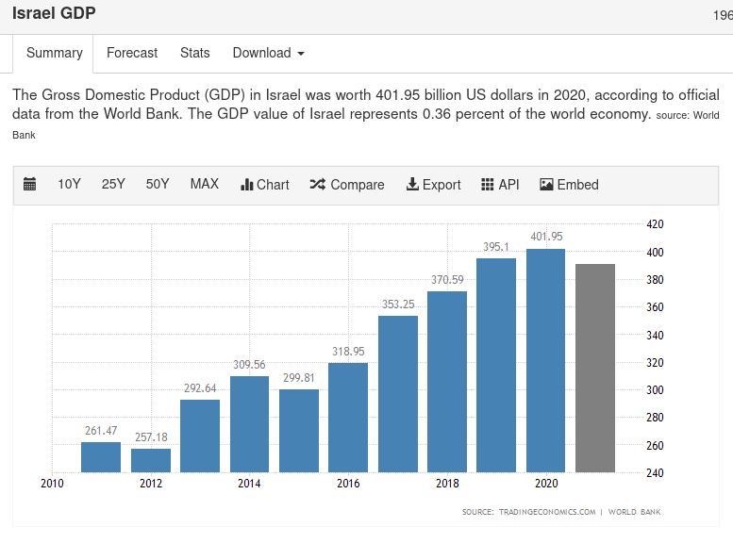Click the bar chart icon beside Chart
Viewport: 733px width, 560px height.
[246, 185]
